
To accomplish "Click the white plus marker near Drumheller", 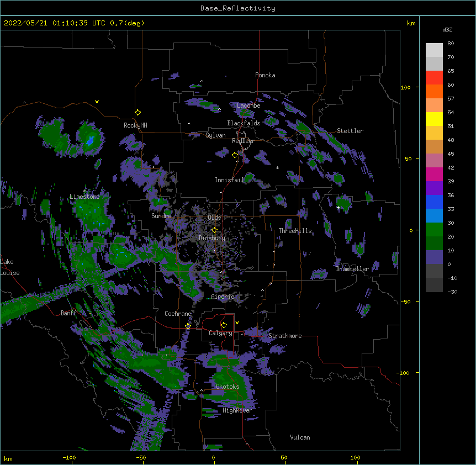I will 338,207.
